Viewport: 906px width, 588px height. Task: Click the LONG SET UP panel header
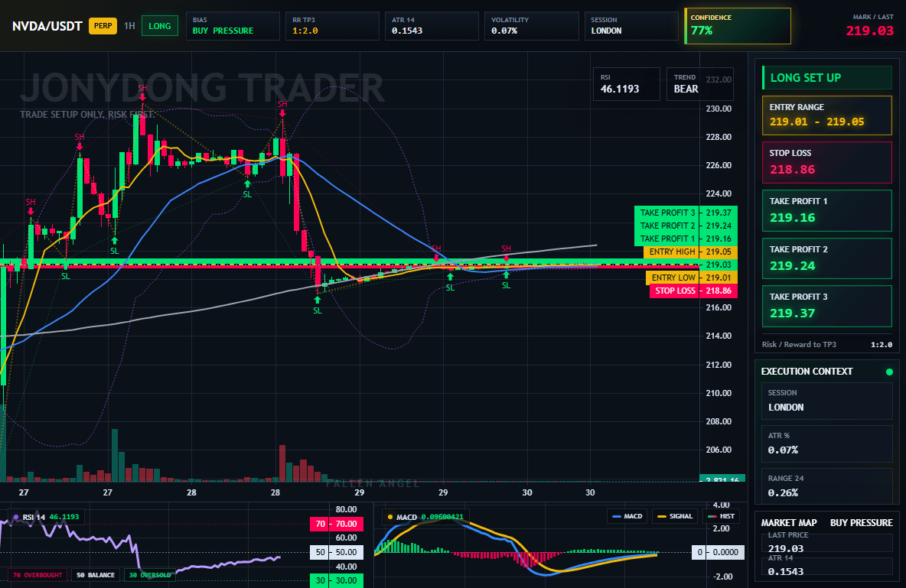coord(827,77)
